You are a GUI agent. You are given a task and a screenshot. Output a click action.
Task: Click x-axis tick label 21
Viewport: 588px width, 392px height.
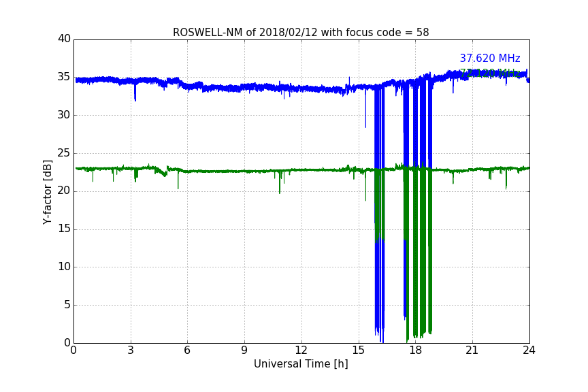[x=472, y=350]
